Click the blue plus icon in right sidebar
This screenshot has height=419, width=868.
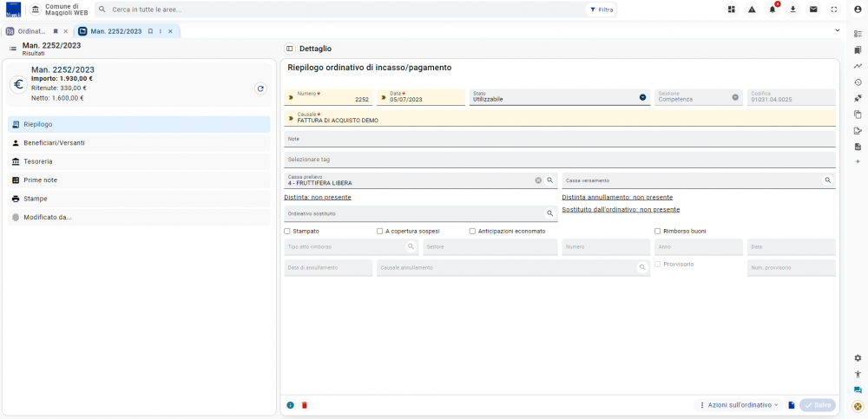click(x=858, y=161)
